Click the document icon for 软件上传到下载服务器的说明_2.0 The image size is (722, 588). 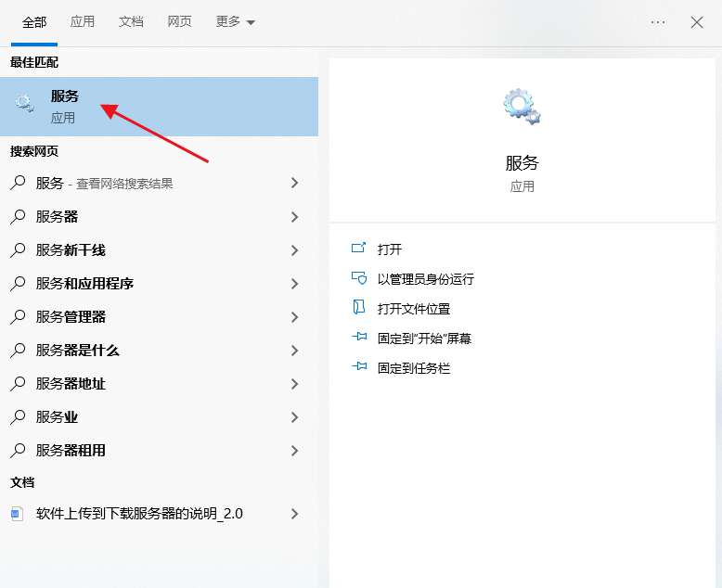coord(18,514)
